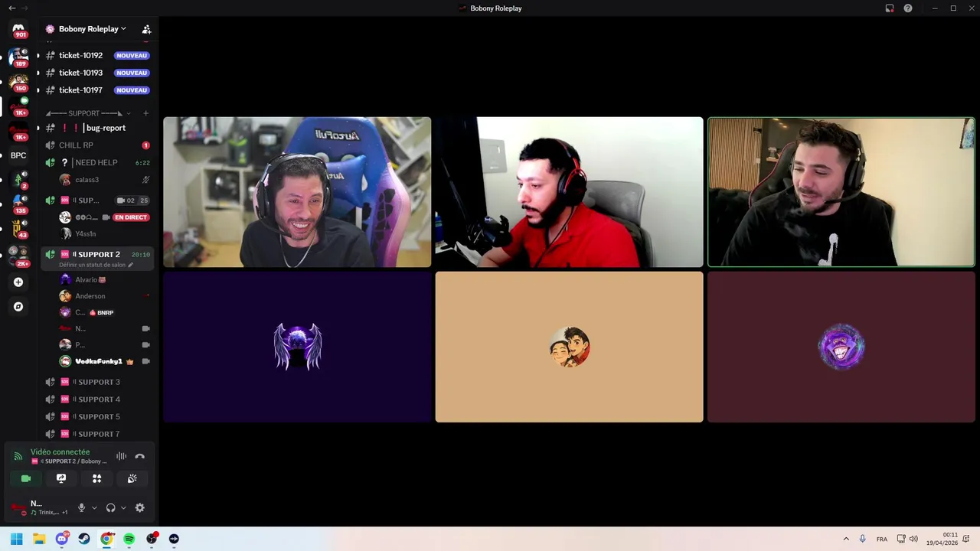Focus video tile with blue AutoFull chair
Image resolution: width=980 pixels, height=551 pixels.
click(297, 192)
